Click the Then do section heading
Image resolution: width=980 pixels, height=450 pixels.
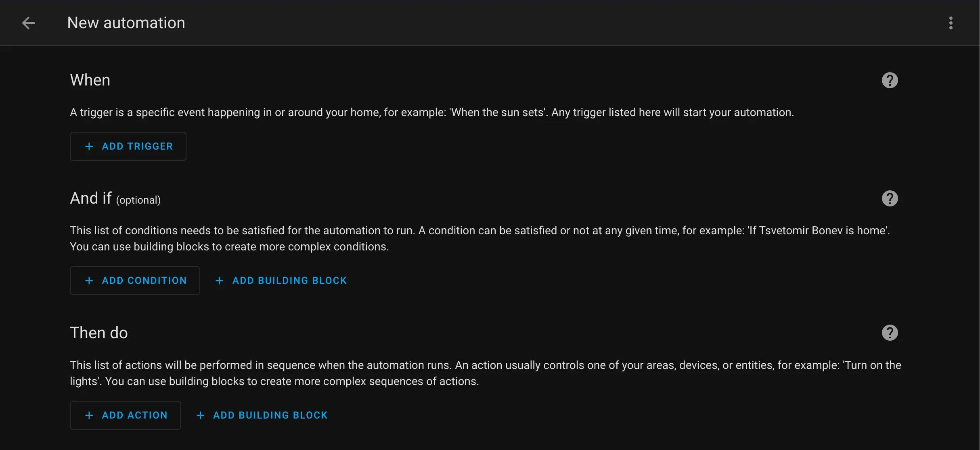[99, 333]
